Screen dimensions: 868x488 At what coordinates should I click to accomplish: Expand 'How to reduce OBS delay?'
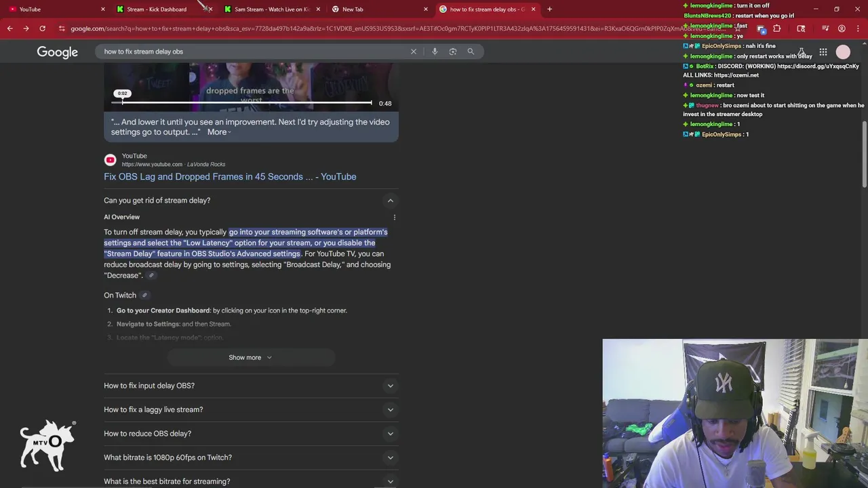[251, 434]
